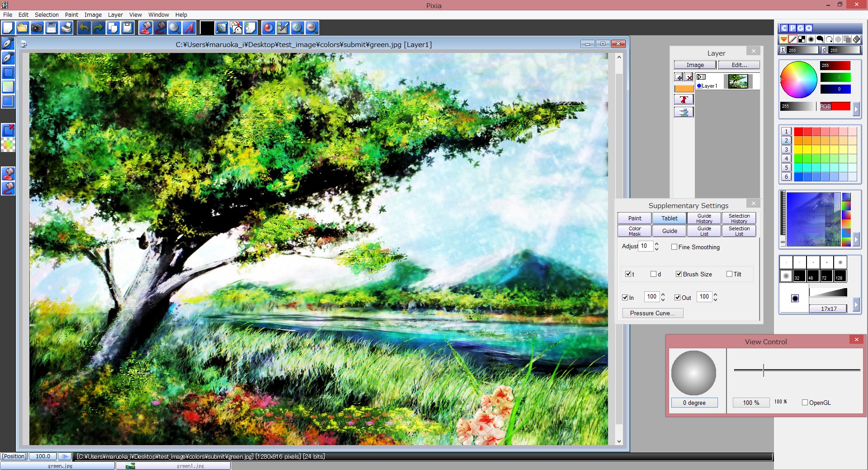
Task: Open the Magnifier tool from the top toolbar
Action: tap(175, 28)
